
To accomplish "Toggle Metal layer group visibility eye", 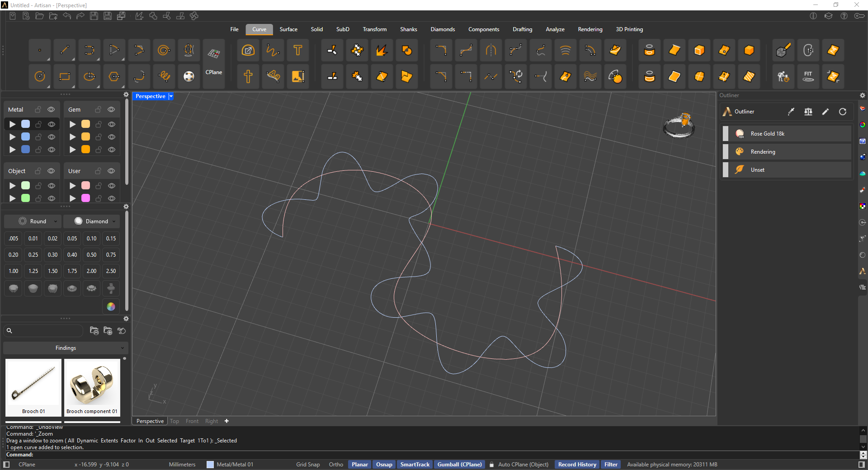I will pos(51,110).
